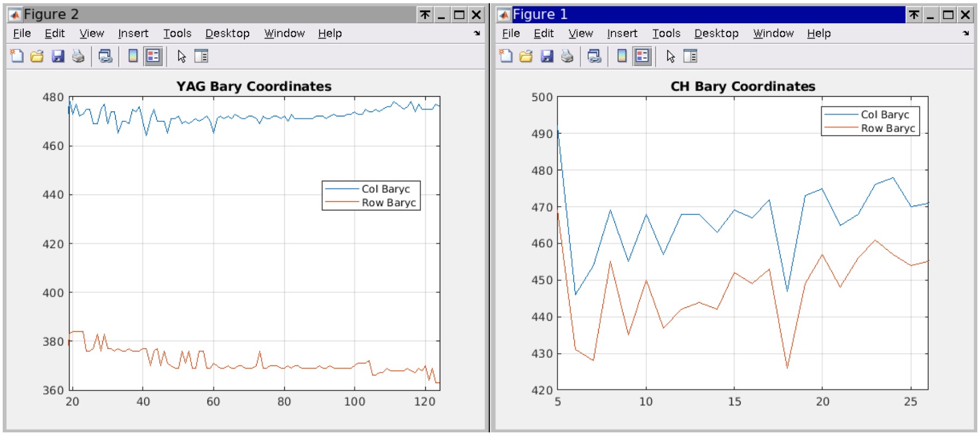Select blue Col Baryc legend line in Figure 2

[342, 189]
